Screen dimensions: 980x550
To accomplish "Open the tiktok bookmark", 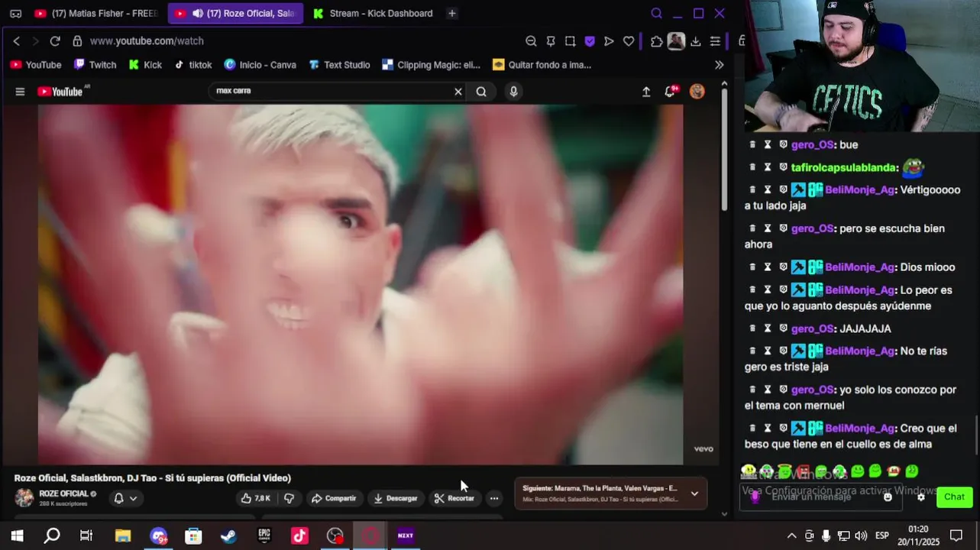I will click(x=193, y=65).
